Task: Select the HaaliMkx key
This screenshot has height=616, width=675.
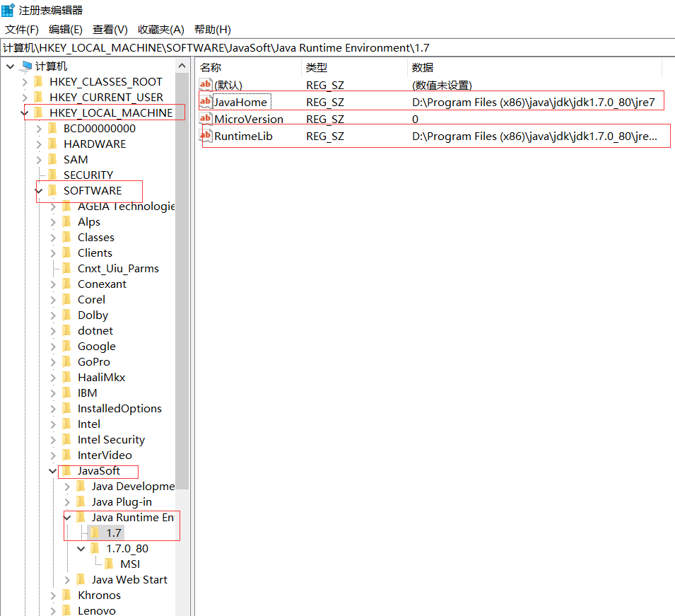Action: click(101, 378)
